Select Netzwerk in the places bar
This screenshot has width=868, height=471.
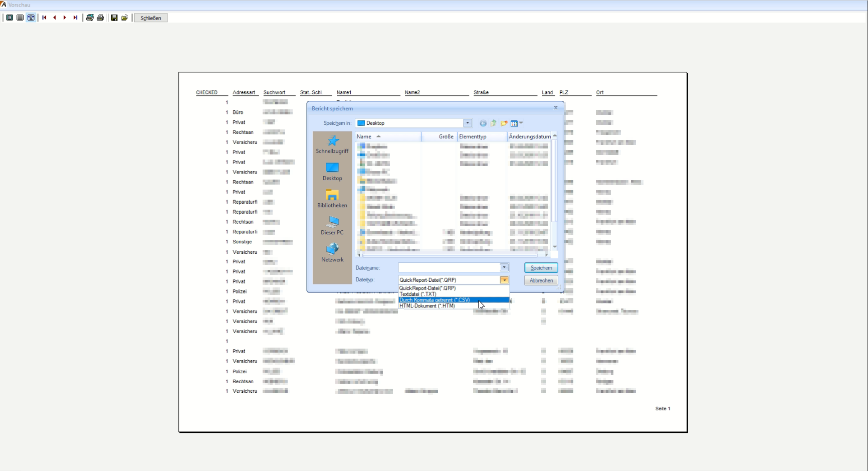coord(332,253)
